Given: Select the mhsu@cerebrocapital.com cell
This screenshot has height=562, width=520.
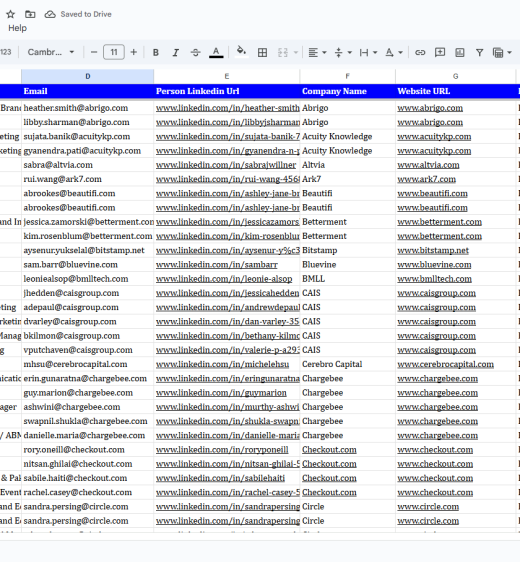Looking at the screenshot, I should click(87, 364).
